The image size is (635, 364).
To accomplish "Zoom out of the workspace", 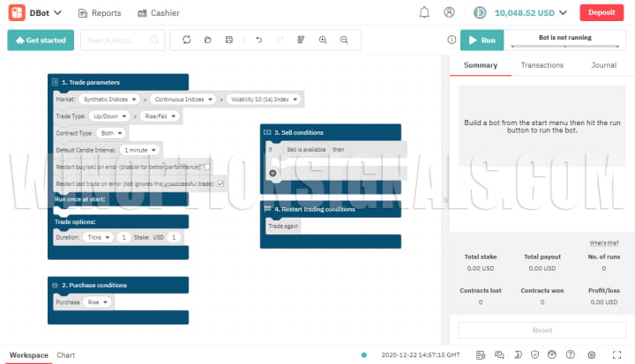I will [344, 41].
